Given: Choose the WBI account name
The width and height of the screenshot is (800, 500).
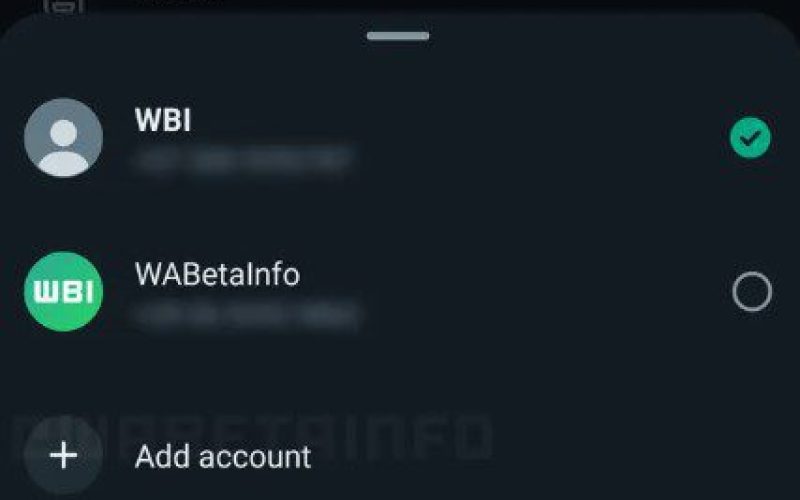Looking at the screenshot, I should coord(163,120).
